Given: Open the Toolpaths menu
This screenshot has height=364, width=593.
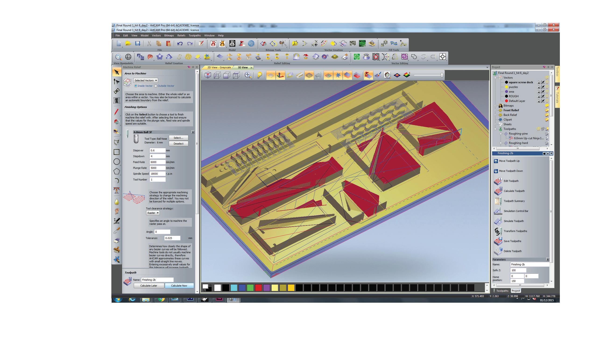Looking at the screenshot, I should pyautogui.click(x=195, y=35).
